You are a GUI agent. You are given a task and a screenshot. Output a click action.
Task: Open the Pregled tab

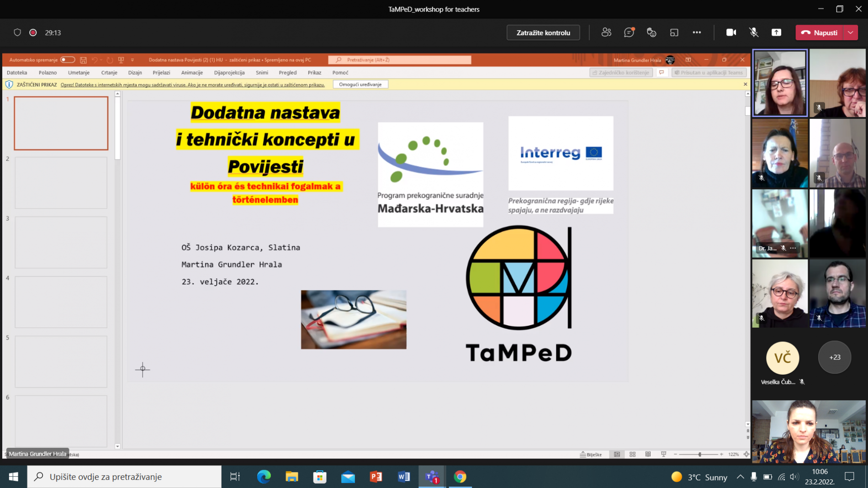coord(288,73)
